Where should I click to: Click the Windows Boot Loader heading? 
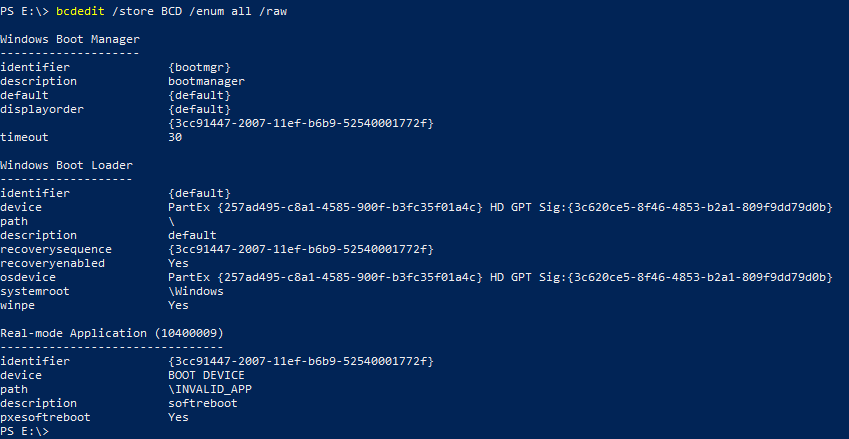point(66,165)
